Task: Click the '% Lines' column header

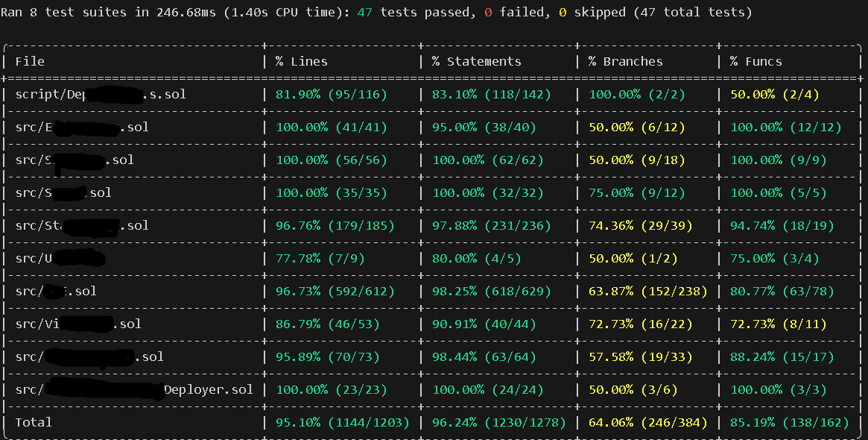Action: pyautogui.click(x=302, y=61)
